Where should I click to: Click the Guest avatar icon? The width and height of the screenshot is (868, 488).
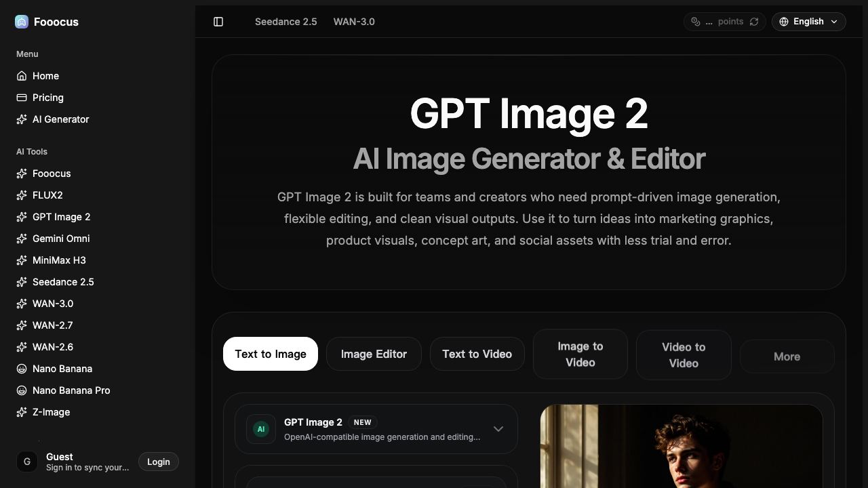[27, 462]
